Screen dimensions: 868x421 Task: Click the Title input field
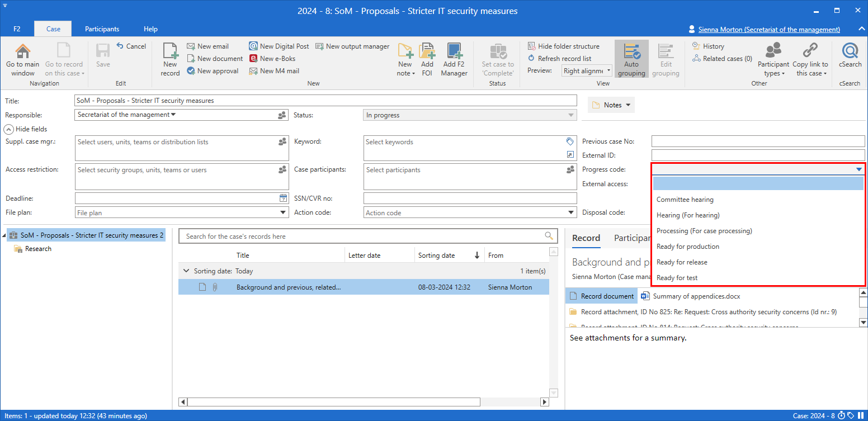coord(325,101)
